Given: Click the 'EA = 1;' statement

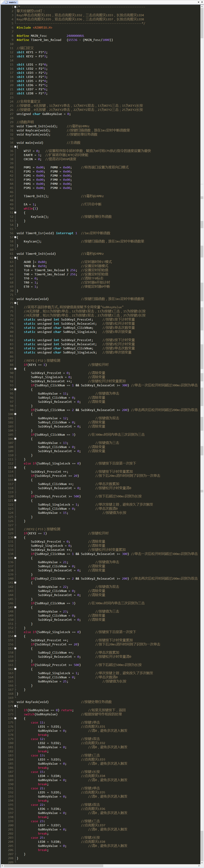Looking at the screenshot, I should (30, 204).
